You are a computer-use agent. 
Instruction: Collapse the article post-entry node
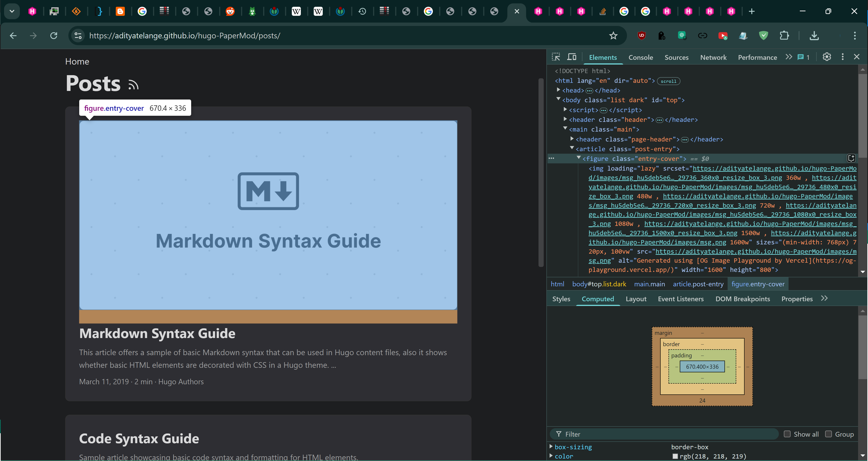572,148
